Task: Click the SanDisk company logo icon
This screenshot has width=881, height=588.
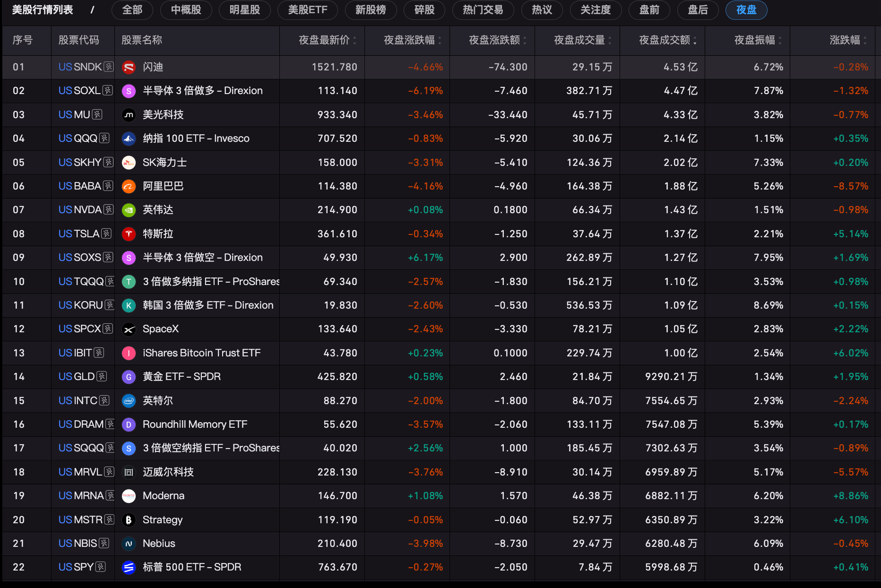Action: 129,67
